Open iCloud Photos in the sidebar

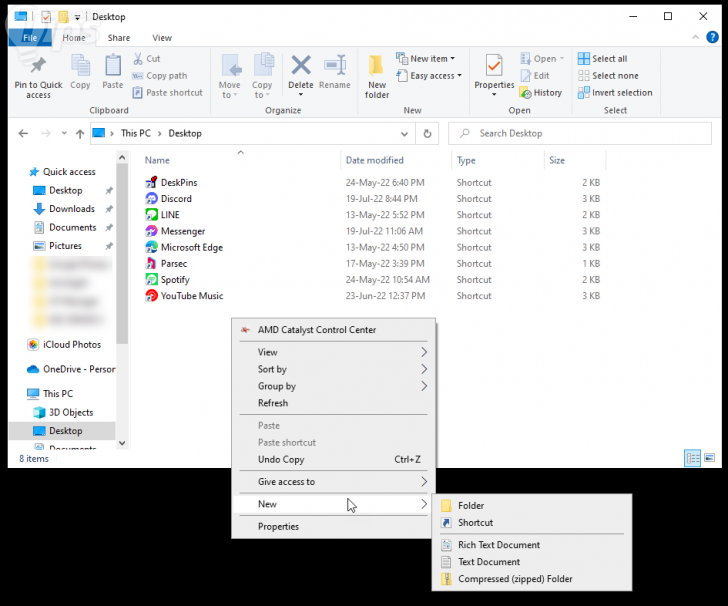[72, 345]
